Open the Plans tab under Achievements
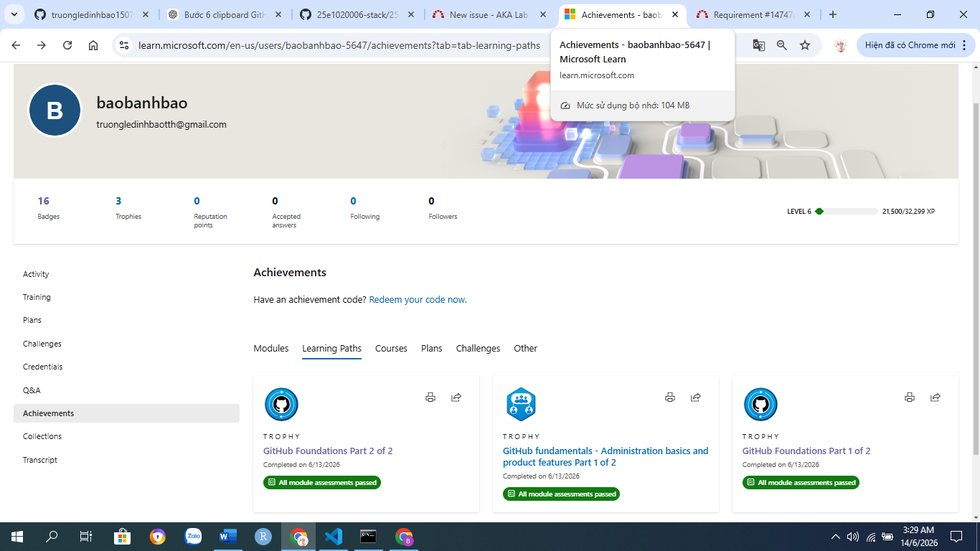980x551 pixels. [432, 349]
